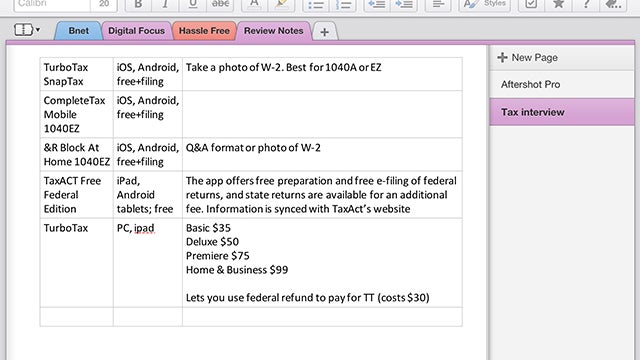Click the TaxACT Free Federal Edition cell

point(77,195)
